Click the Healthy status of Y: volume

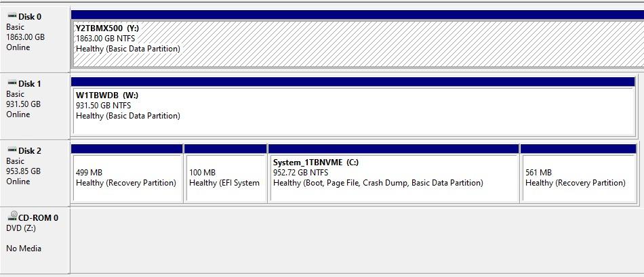pyautogui.click(x=128, y=49)
